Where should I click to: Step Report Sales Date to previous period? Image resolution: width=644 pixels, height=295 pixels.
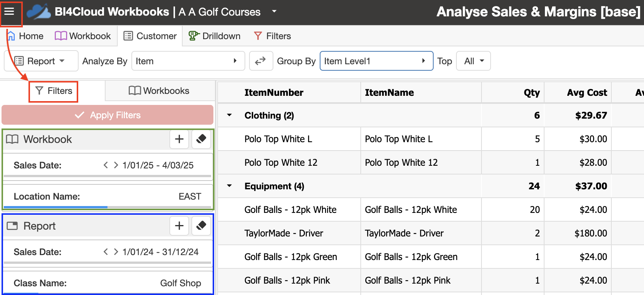pos(106,252)
